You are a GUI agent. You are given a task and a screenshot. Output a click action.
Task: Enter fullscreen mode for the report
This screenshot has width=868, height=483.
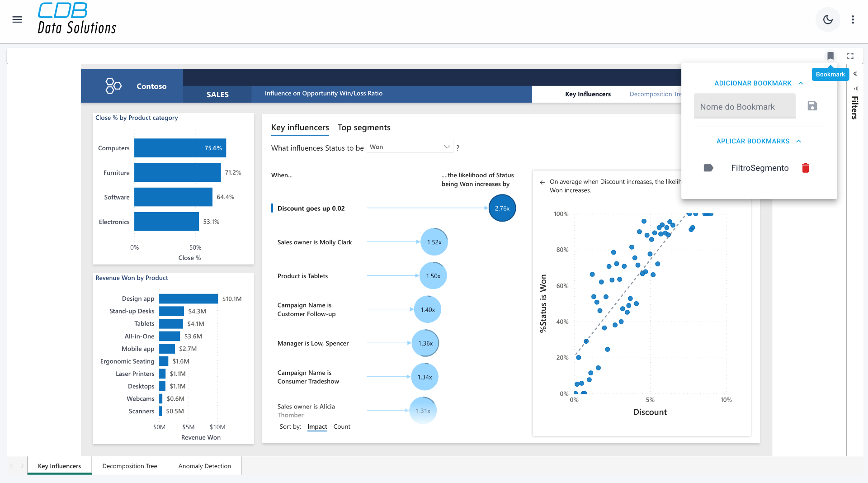click(850, 56)
